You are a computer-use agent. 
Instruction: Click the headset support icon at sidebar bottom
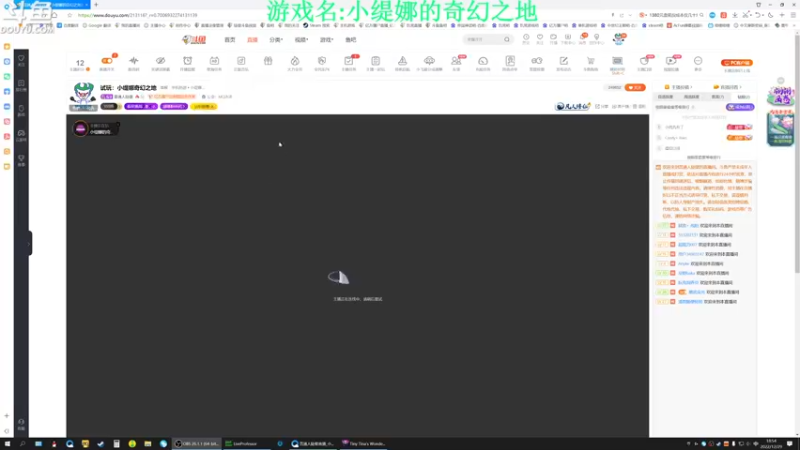21,422
